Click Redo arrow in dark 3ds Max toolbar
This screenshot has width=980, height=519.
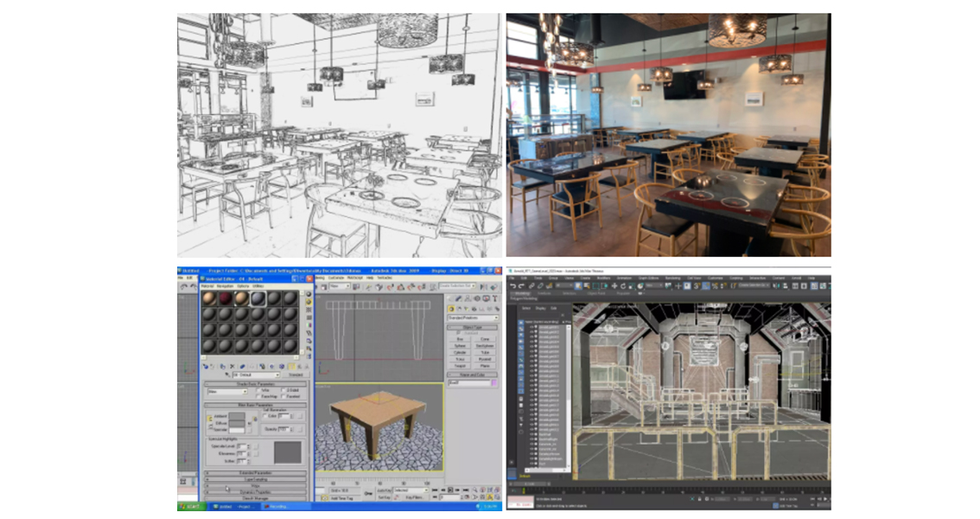point(522,285)
